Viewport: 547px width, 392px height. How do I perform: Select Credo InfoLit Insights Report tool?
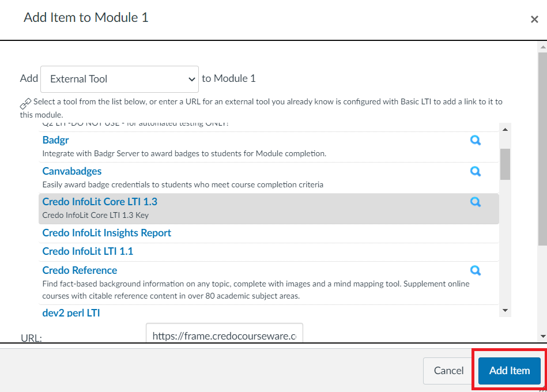click(107, 233)
